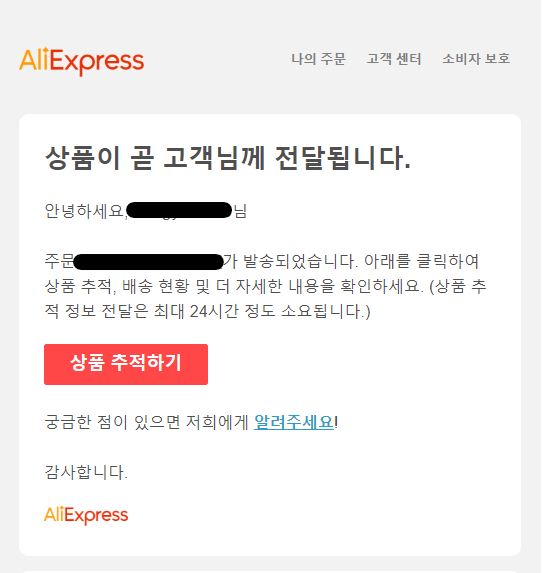542x573 pixels.
Task: Click the AliExpress logo in the header
Action: click(x=82, y=61)
